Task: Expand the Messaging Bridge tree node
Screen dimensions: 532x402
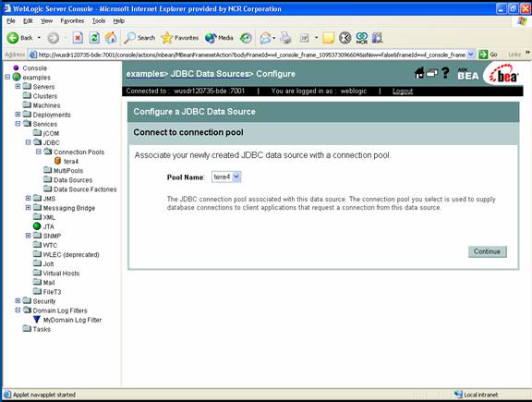Action: coord(28,207)
